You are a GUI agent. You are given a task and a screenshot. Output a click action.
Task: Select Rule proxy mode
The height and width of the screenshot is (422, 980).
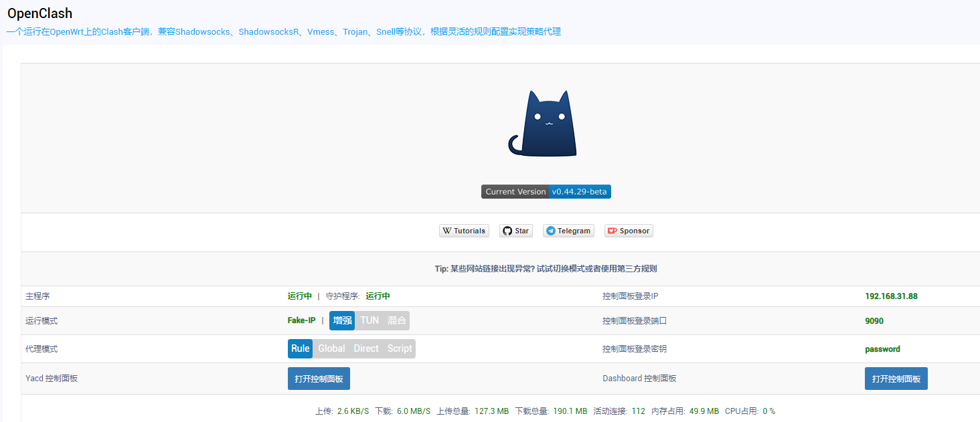pos(301,348)
